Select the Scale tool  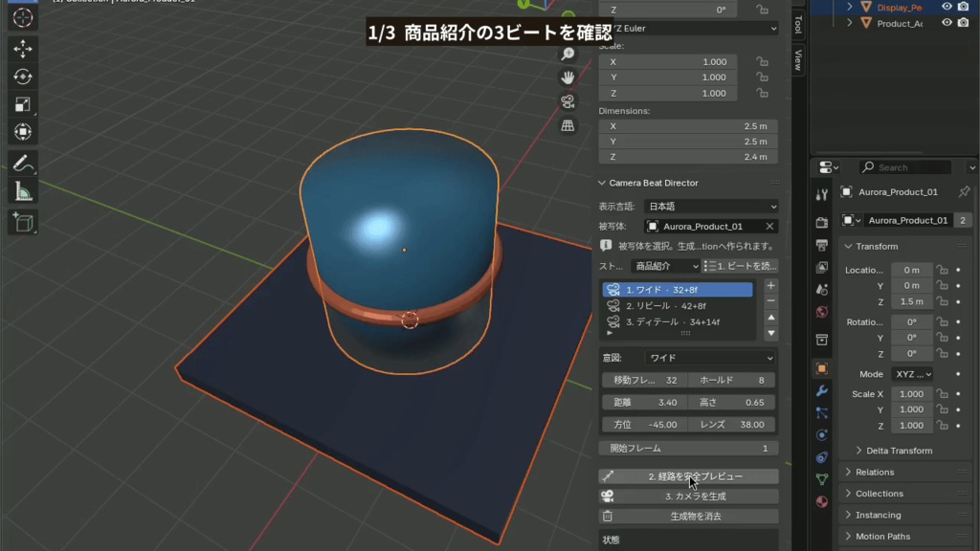tap(23, 104)
